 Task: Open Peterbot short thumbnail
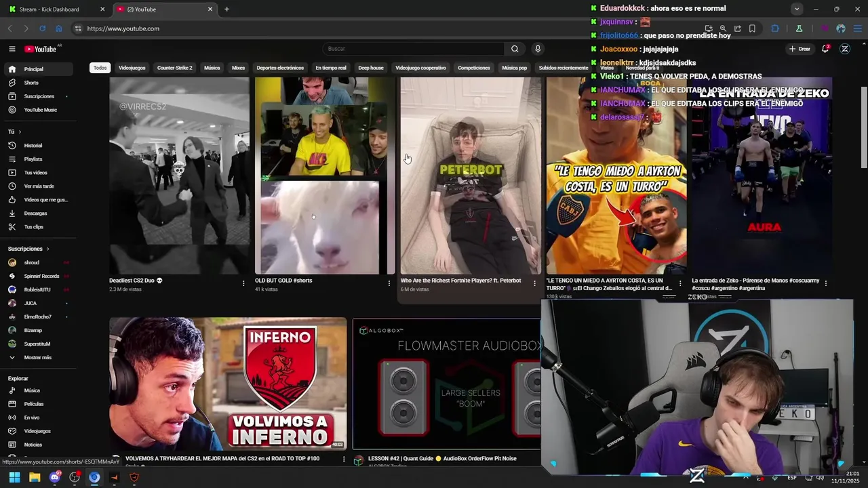[471, 176]
